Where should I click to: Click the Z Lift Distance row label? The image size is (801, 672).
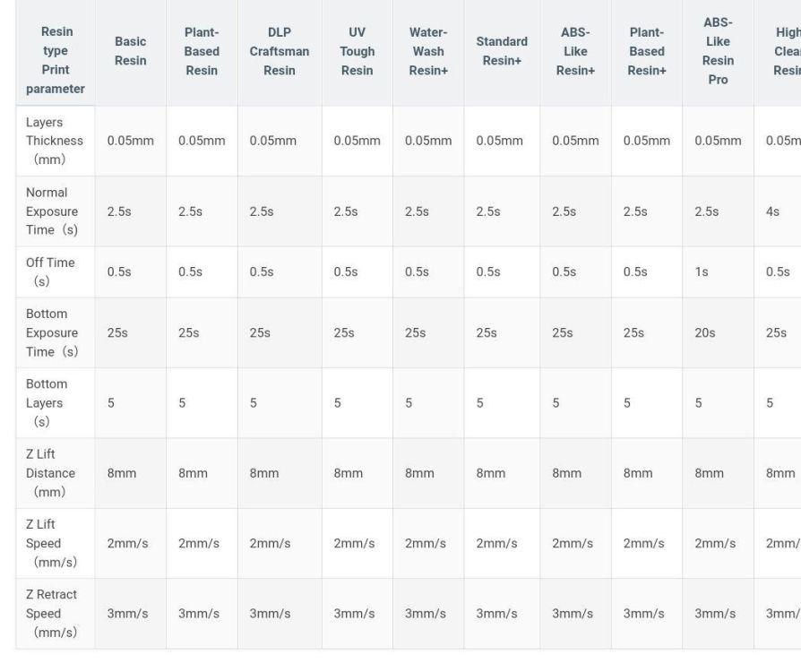pos(56,472)
